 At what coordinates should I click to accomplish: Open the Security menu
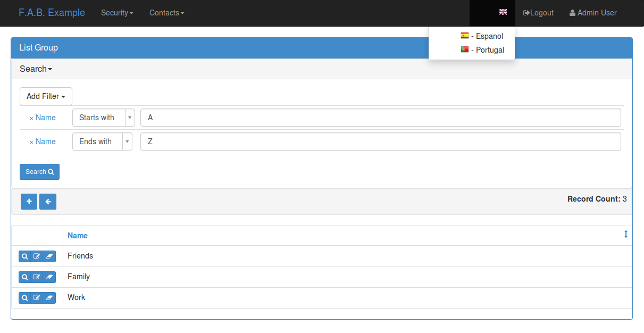point(117,13)
